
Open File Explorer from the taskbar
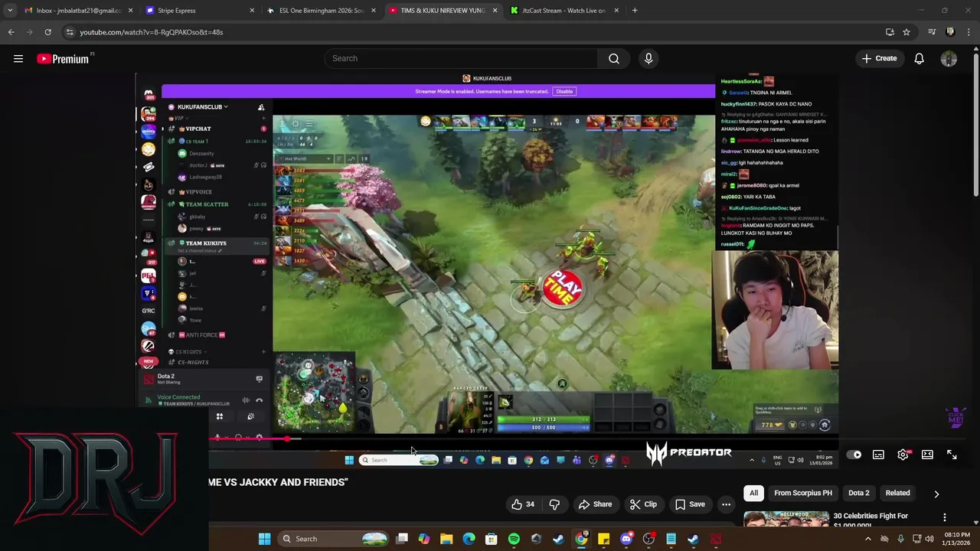click(446, 539)
